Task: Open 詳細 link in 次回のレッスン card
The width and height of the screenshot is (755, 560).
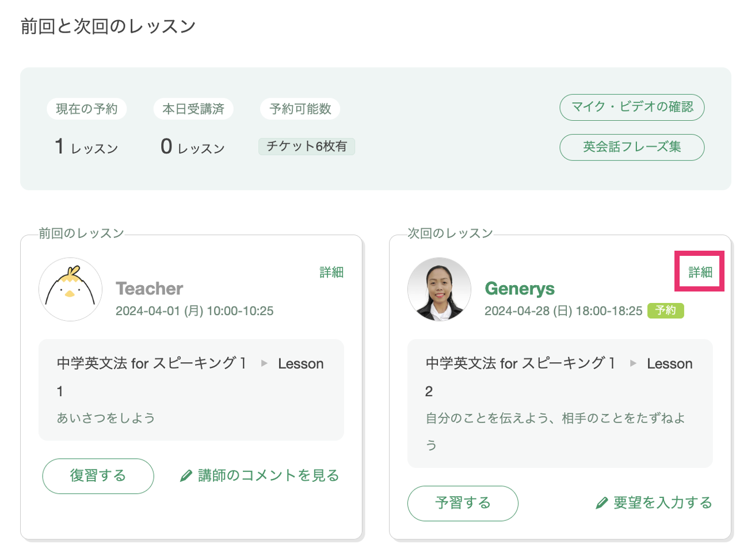Action: point(700,273)
